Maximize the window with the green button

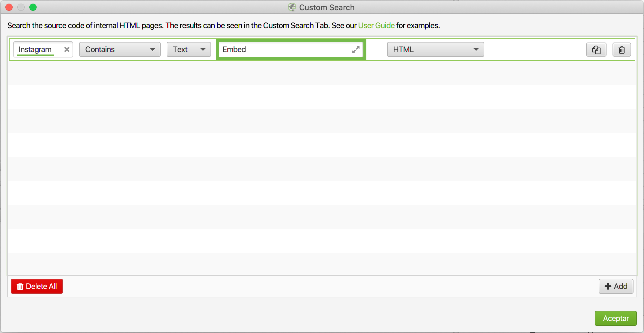(33, 7)
